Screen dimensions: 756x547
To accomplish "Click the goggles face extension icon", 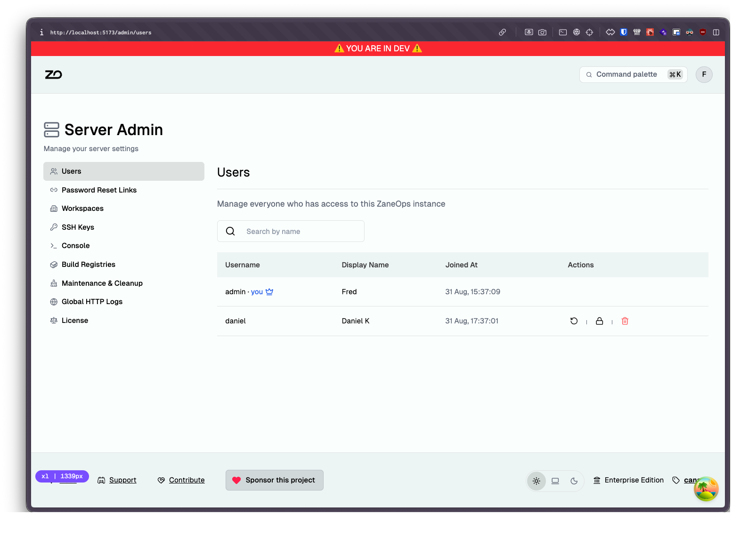I will click(690, 32).
